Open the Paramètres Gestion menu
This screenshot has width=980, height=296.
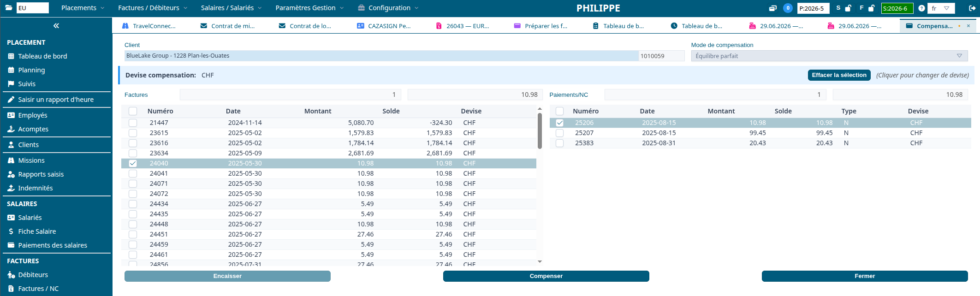(x=309, y=8)
